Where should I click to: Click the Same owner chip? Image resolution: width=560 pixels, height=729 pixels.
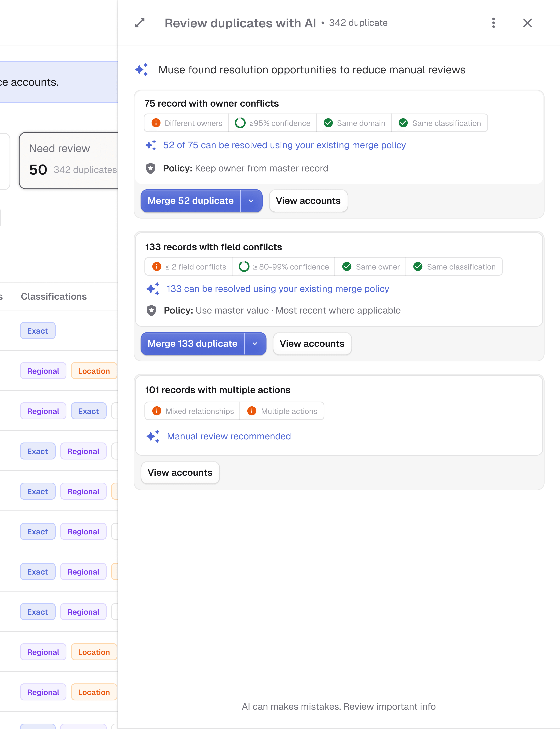(x=370, y=267)
